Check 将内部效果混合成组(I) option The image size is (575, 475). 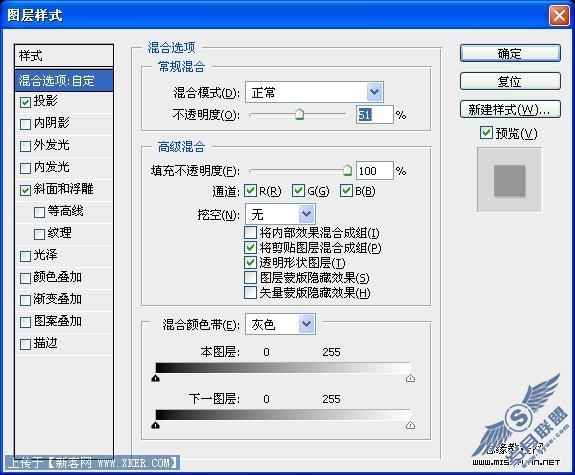(250, 233)
